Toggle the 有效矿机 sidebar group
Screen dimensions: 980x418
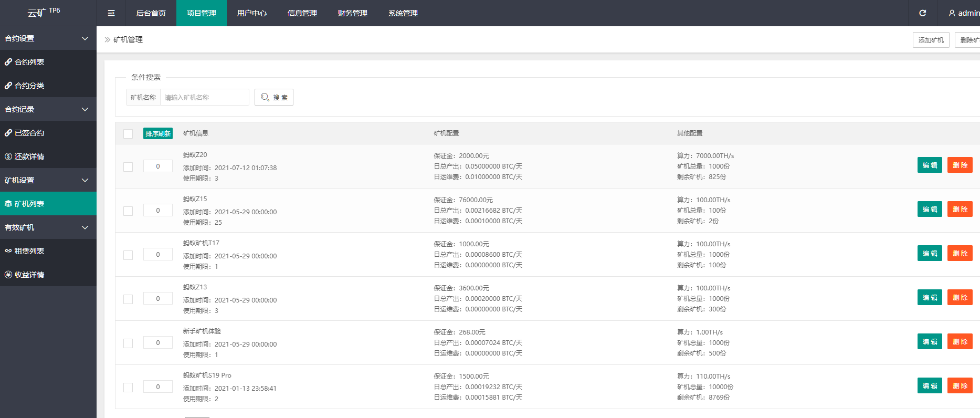(85, 227)
